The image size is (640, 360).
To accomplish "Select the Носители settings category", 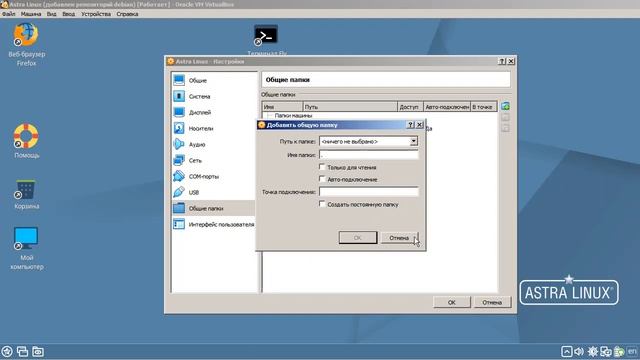I will (x=213, y=128).
